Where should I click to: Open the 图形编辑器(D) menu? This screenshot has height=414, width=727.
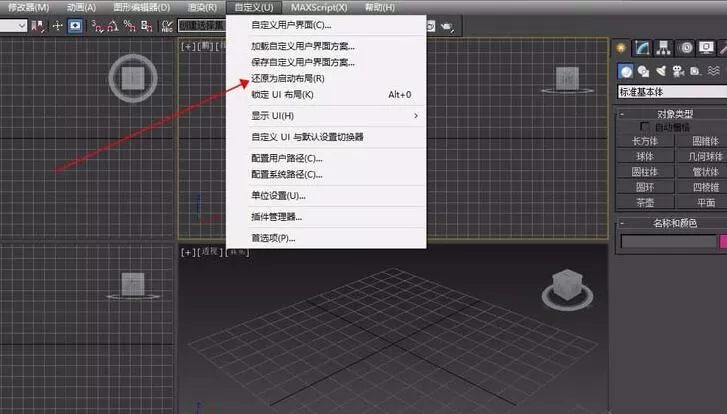click(141, 7)
